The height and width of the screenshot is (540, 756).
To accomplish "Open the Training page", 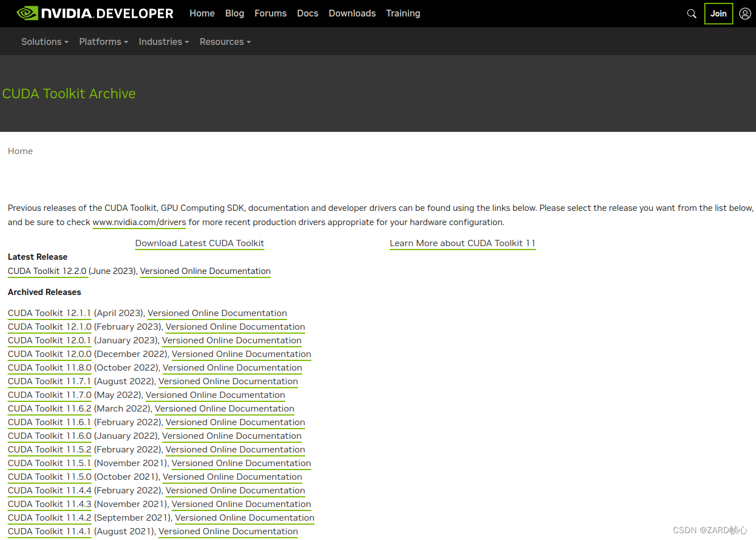I will [x=403, y=13].
